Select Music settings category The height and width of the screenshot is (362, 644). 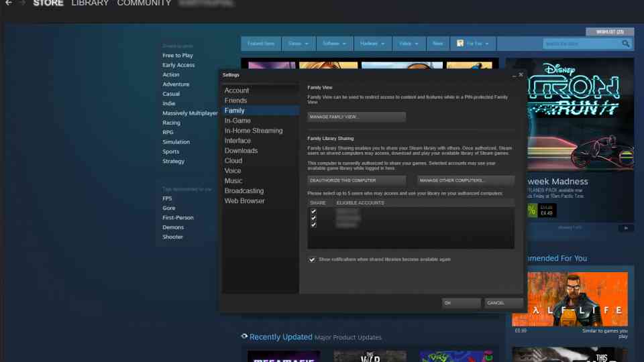260,181
